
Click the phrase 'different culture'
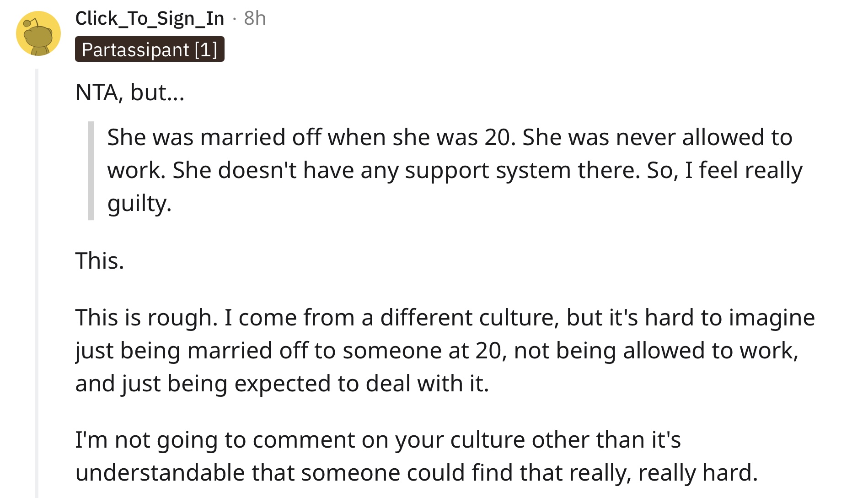(467, 317)
